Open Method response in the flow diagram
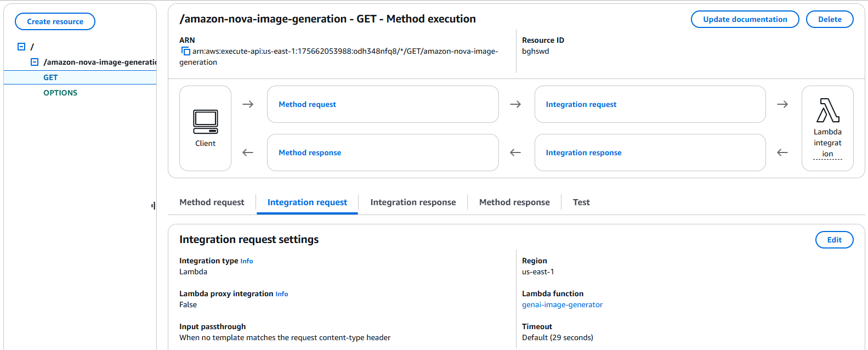This screenshot has width=868, height=350. tap(310, 153)
